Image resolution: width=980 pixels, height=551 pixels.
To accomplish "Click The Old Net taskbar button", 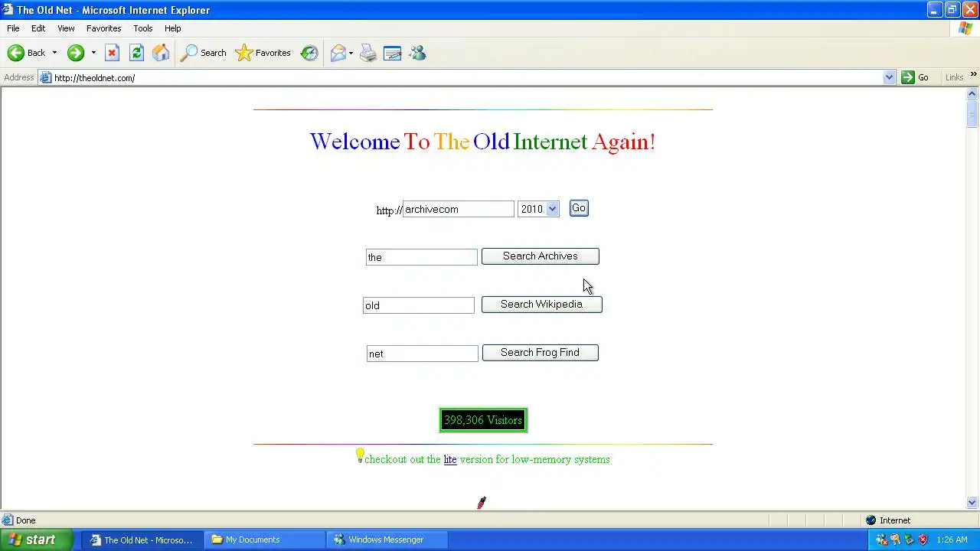I will click(142, 540).
